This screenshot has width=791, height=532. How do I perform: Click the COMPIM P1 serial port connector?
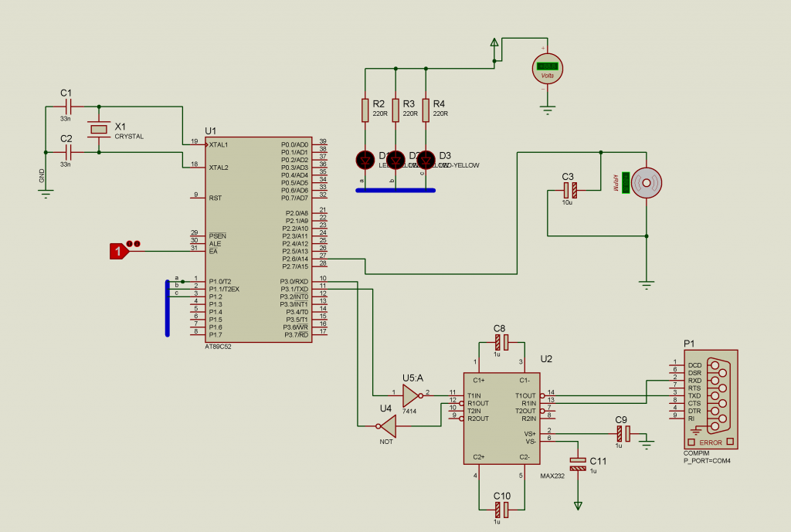coord(711,399)
